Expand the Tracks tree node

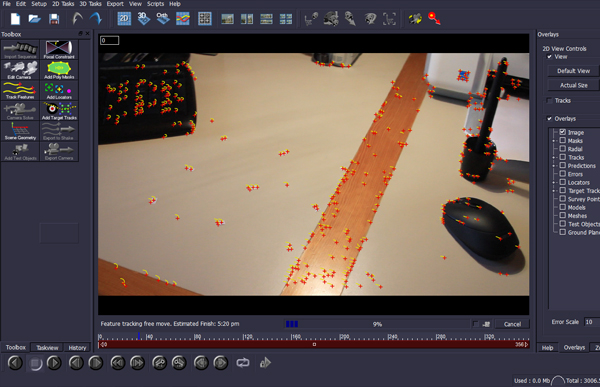tap(554, 157)
